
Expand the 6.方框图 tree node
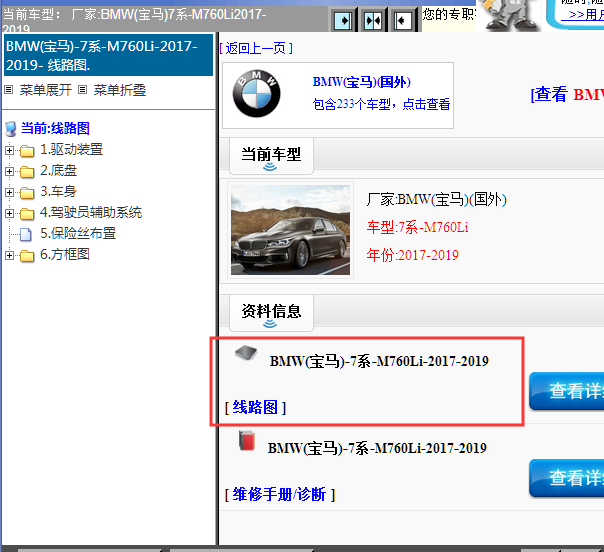click(x=10, y=255)
